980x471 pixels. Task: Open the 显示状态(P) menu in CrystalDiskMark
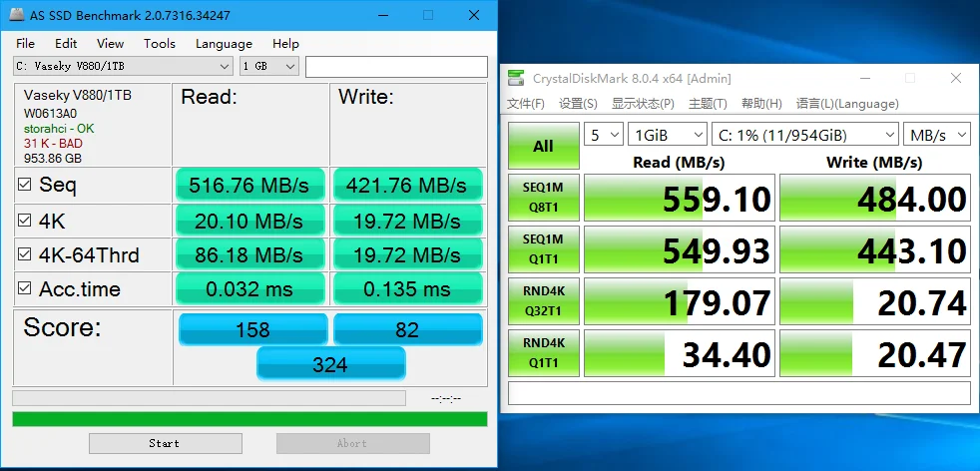(x=643, y=104)
